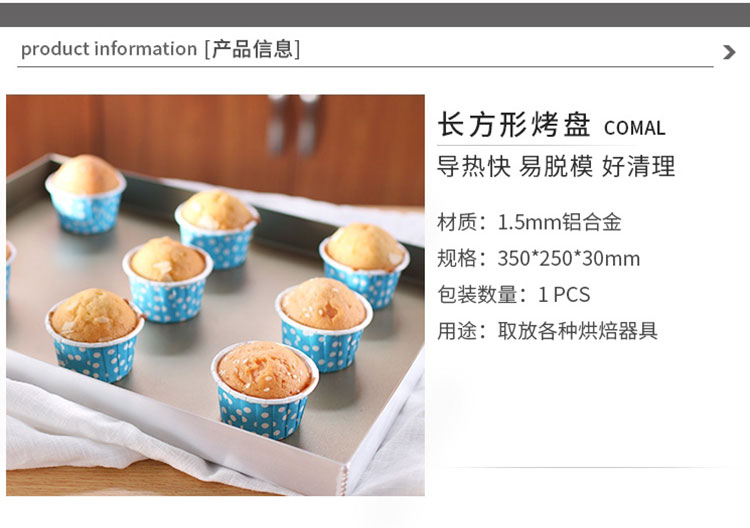This screenshot has width=750, height=528.
Task: Click the 材质 1.5mm铝合金 specification line
Action: click(529, 222)
